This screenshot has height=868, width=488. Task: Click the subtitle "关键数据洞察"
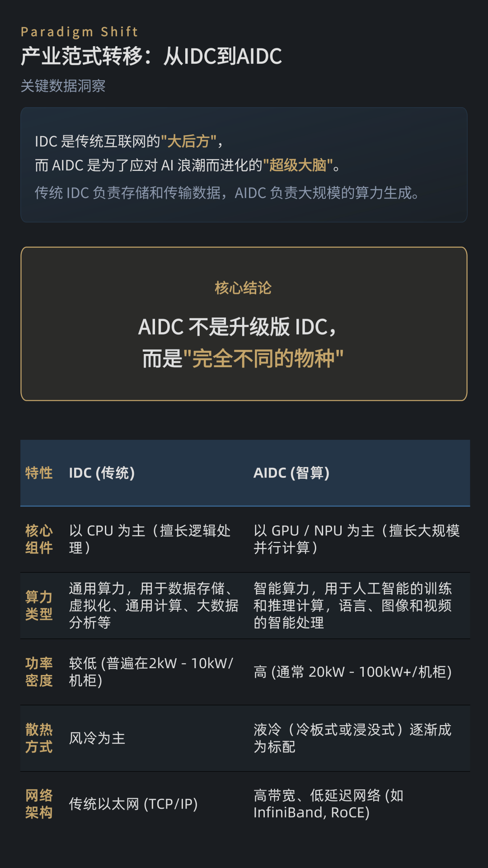click(x=63, y=86)
